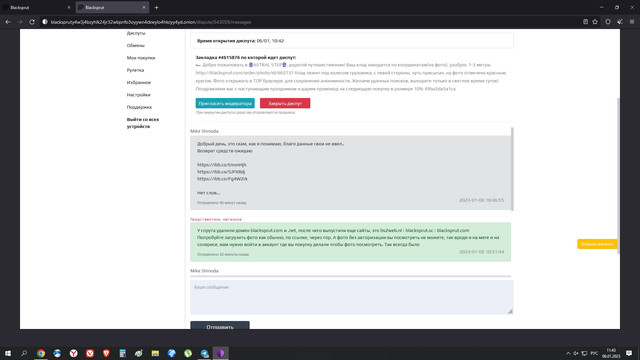The height and width of the screenshot is (360, 640).
Task: Click the address bar URL field
Action: (x=310, y=22)
